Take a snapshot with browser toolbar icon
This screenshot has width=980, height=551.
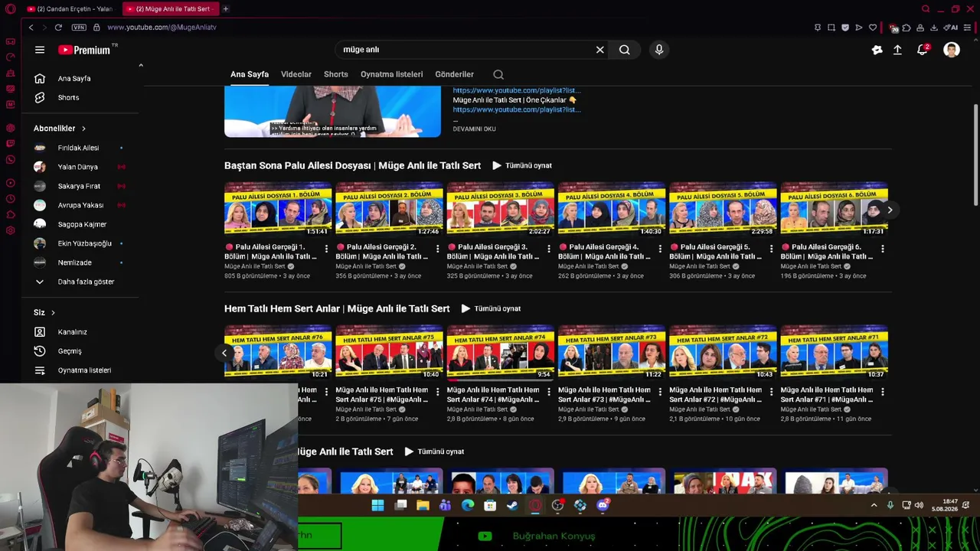tap(831, 28)
